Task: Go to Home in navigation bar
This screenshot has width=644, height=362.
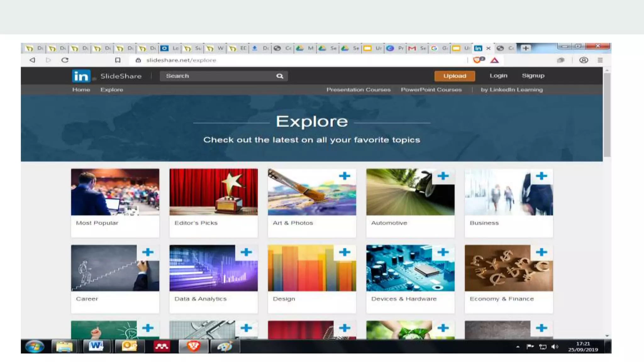Action: point(81,90)
